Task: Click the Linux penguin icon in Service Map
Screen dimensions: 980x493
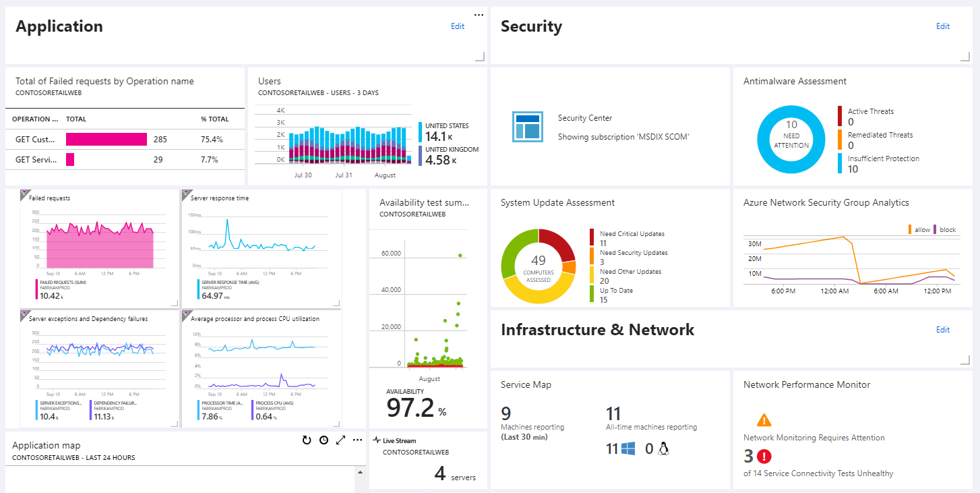Action: 663,448
